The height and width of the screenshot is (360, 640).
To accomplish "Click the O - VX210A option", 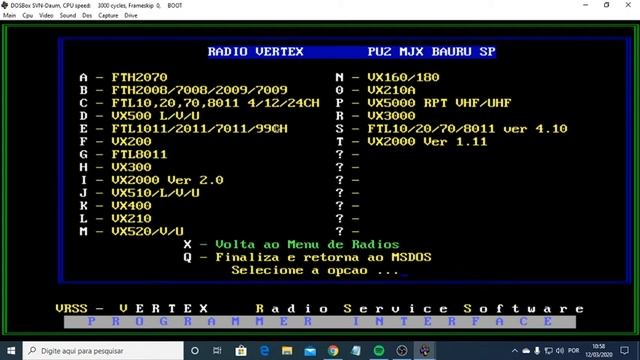I will point(375,90).
